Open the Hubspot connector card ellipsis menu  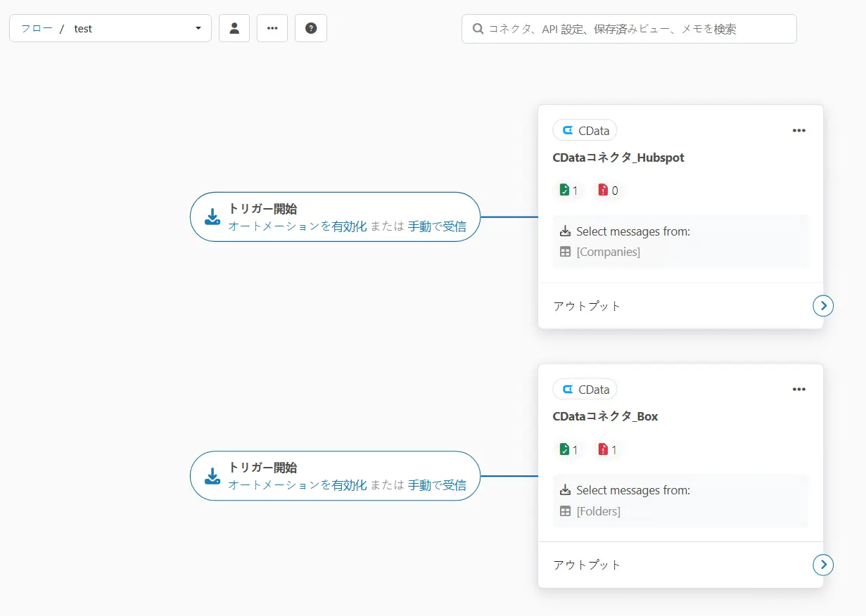click(798, 130)
